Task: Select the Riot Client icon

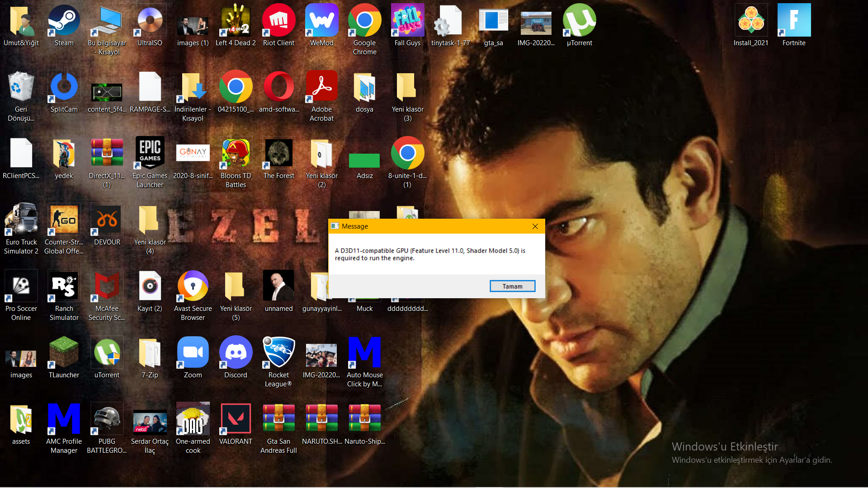Action: click(x=278, y=21)
